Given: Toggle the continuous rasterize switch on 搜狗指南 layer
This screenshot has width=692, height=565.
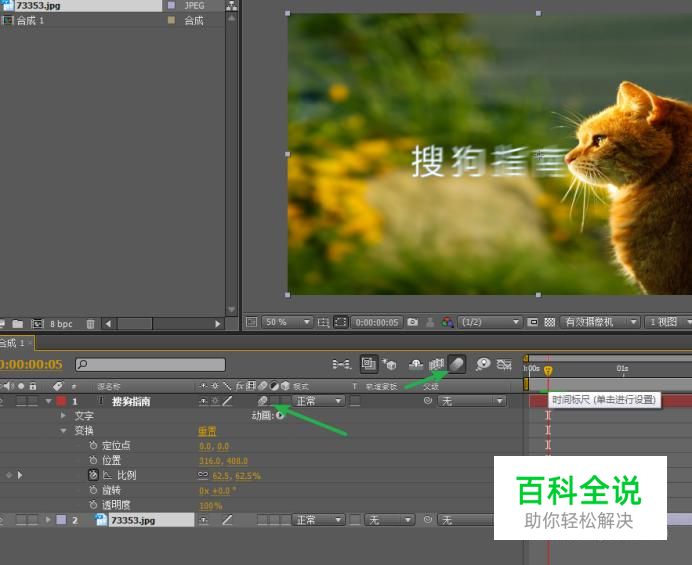Looking at the screenshot, I should tap(215, 401).
